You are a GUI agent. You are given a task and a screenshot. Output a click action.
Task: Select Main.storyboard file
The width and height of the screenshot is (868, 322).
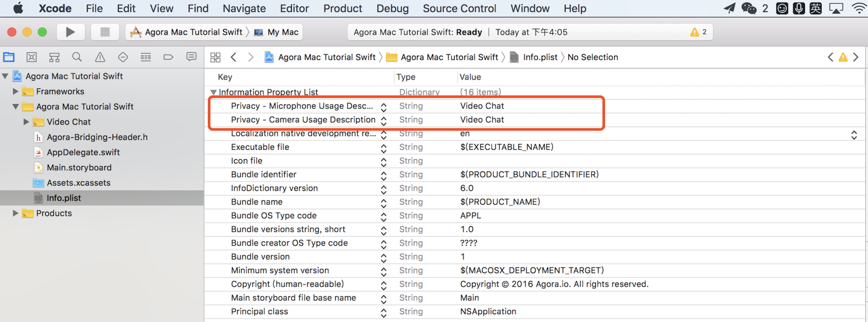79,167
